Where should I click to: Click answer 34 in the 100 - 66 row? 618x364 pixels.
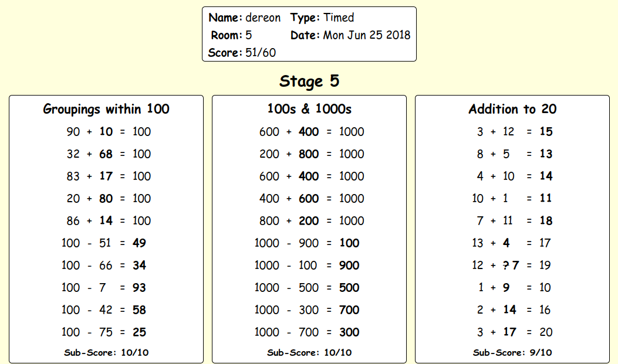click(x=139, y=265)
